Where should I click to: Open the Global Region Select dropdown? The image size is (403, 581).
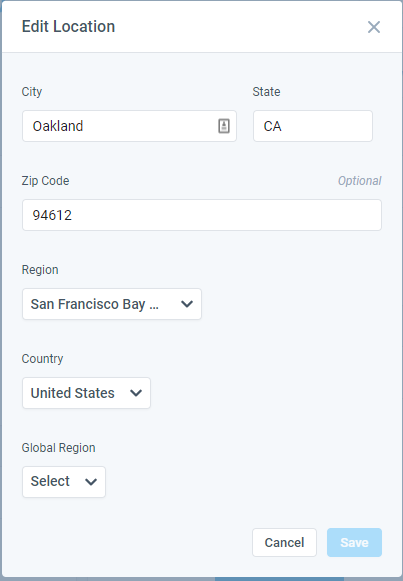pos(64,482)
